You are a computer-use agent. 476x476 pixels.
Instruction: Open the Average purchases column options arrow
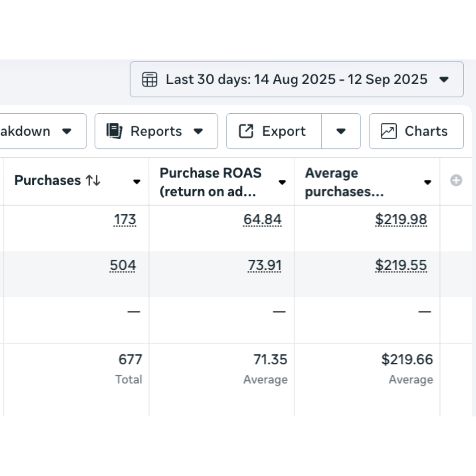(427, 182)
